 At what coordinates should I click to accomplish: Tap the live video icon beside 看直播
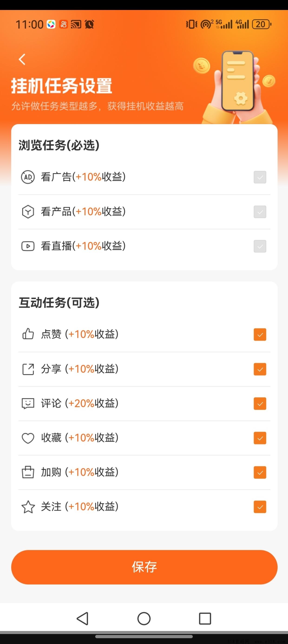(28, 246)
